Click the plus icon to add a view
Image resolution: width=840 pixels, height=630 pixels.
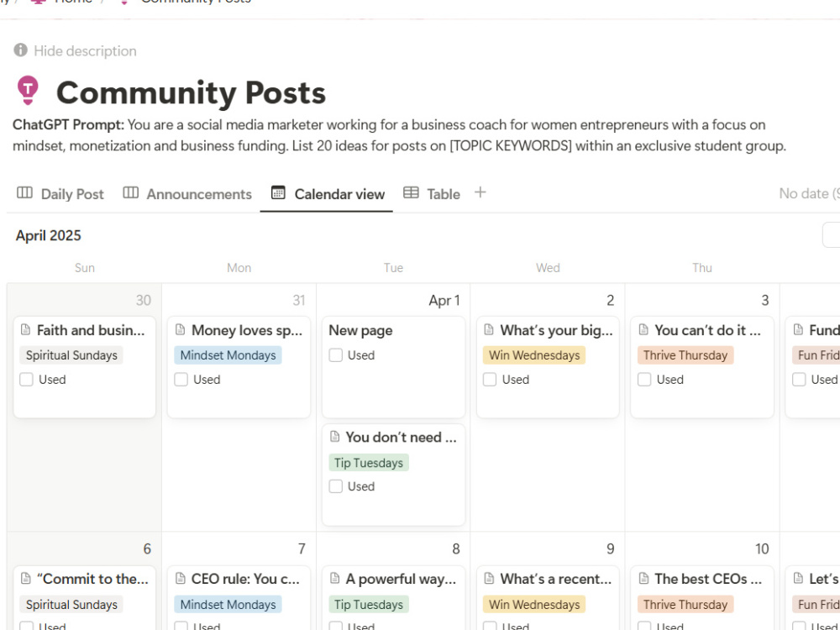(x=480, y=193)
